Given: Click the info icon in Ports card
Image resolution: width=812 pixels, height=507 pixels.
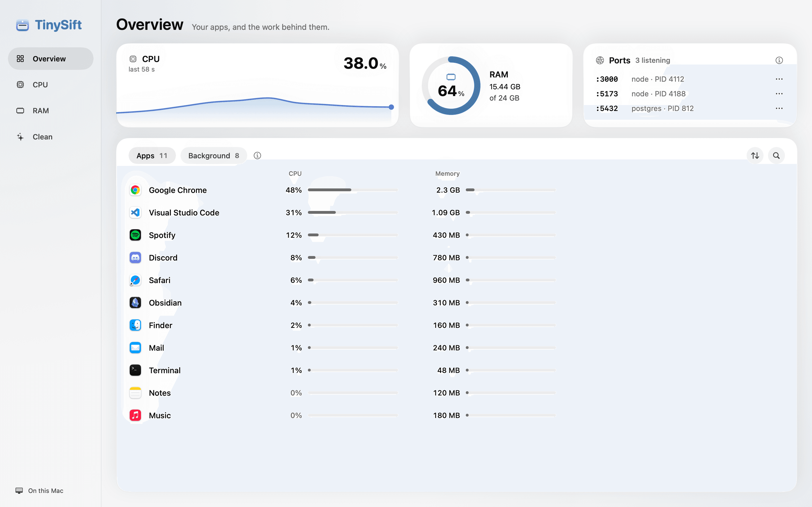Looking at the screenshot, I should (779, 60).
